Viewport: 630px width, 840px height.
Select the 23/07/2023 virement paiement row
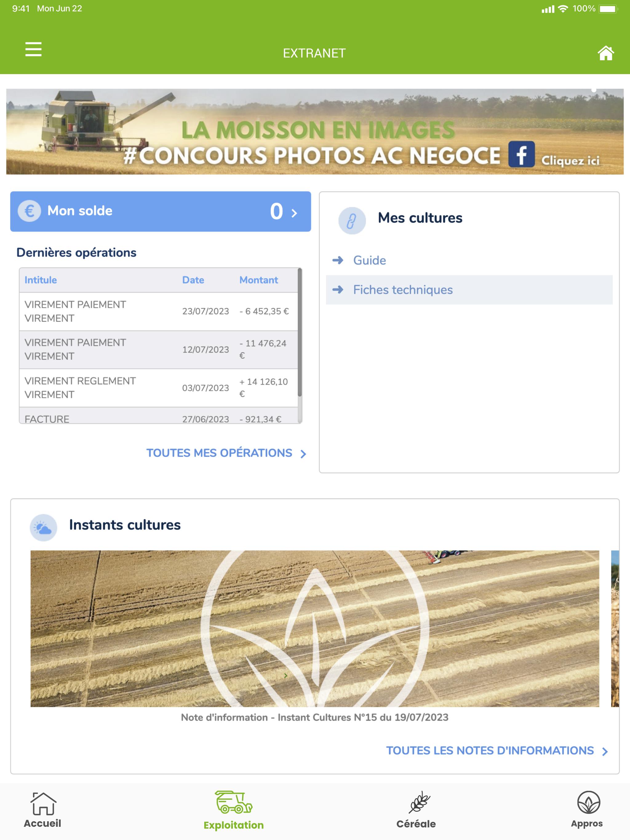point(158,311)
